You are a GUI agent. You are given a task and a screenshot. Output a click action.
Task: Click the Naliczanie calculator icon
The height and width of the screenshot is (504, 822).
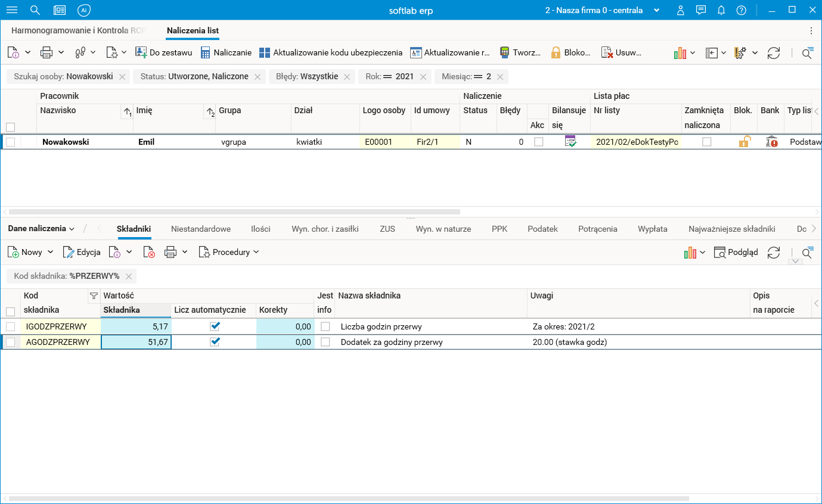click(205, 52)
